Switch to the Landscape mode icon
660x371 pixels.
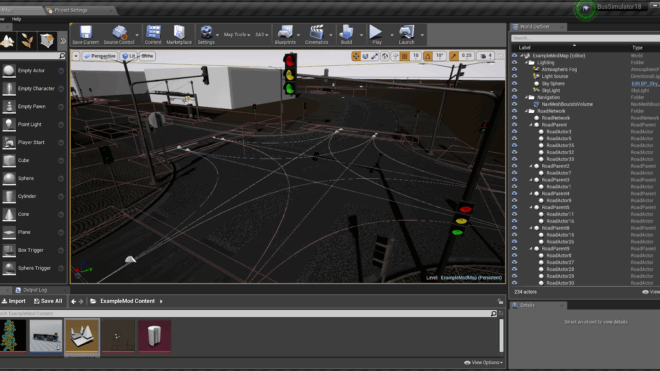click(8, 41)
